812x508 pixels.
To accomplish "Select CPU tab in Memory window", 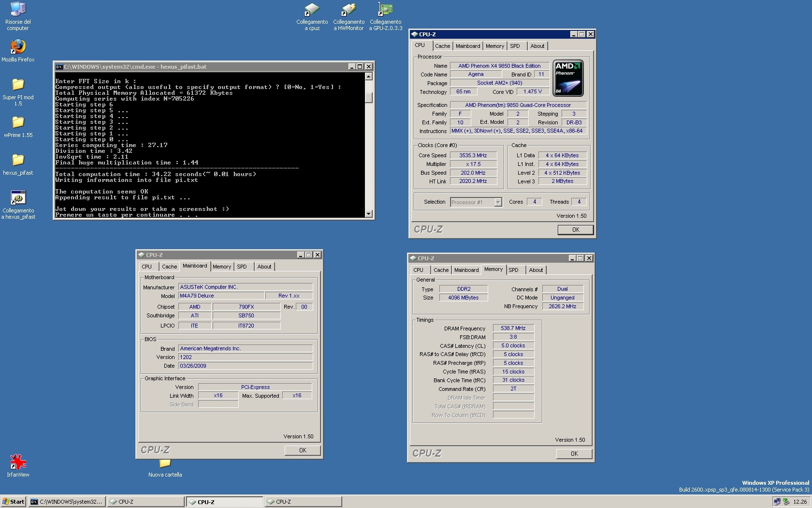I will point(419,270).
